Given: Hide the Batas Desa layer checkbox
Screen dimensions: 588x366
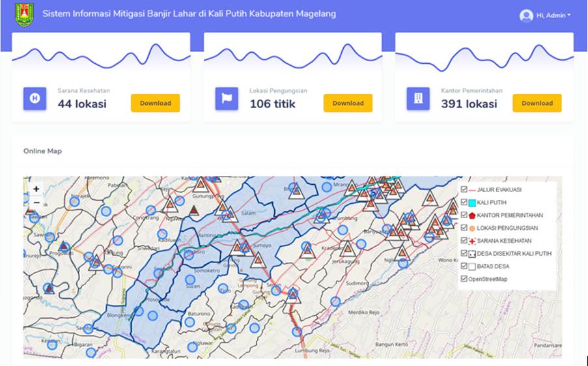Looking at the screenshot, I should pyautogui.click(x=464, y=266).
